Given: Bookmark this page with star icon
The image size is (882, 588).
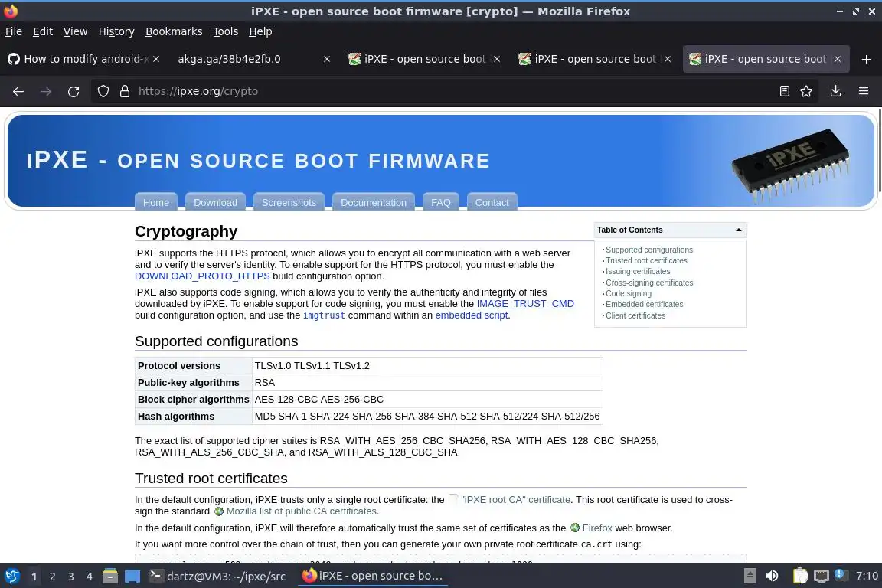Looking at the screenshot, I should [806, 91].
